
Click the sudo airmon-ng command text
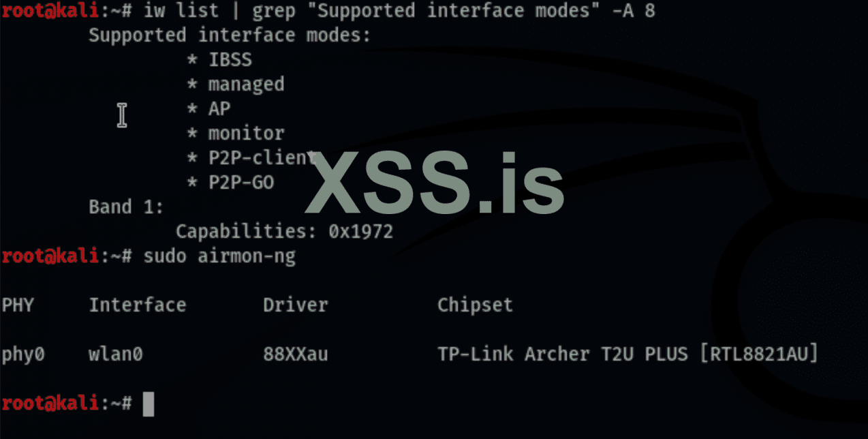pyautogui.click(x=219, y=257)
